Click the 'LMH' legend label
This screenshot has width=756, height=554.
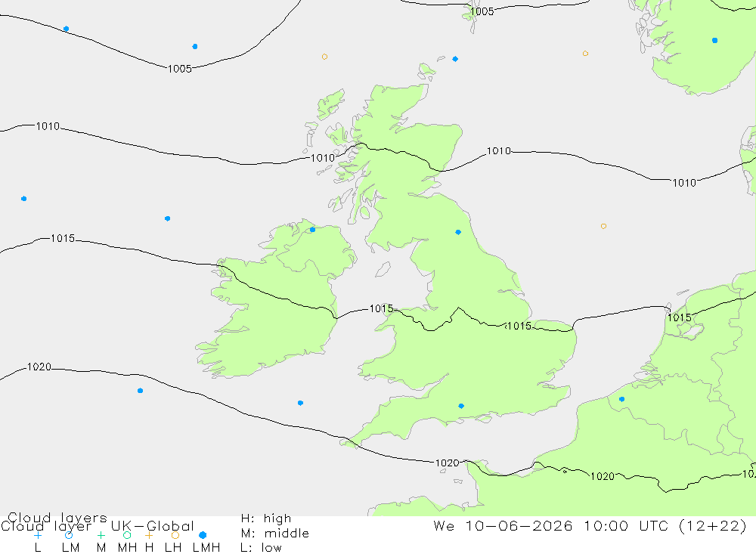[206, 548]
